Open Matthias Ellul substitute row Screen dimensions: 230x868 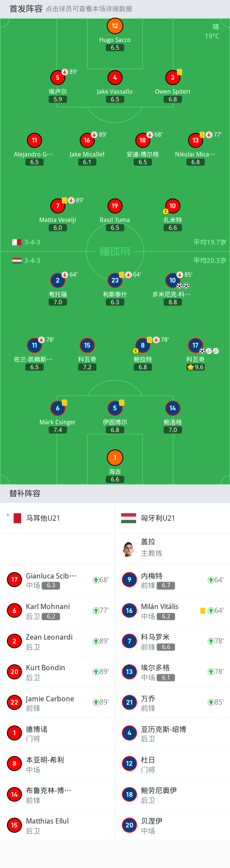click(57, 825)
